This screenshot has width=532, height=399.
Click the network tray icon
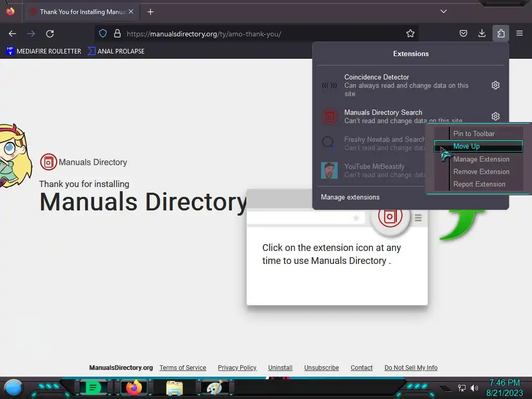[x=461, y=388]
